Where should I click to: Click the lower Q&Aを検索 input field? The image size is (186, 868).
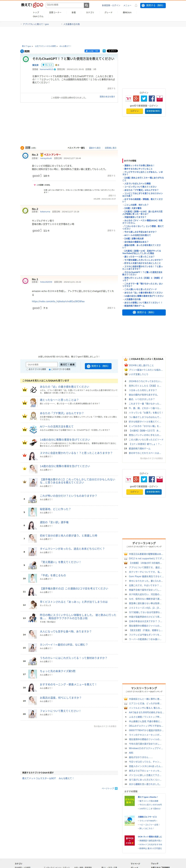pyautogui.click(x=42, y=365)
